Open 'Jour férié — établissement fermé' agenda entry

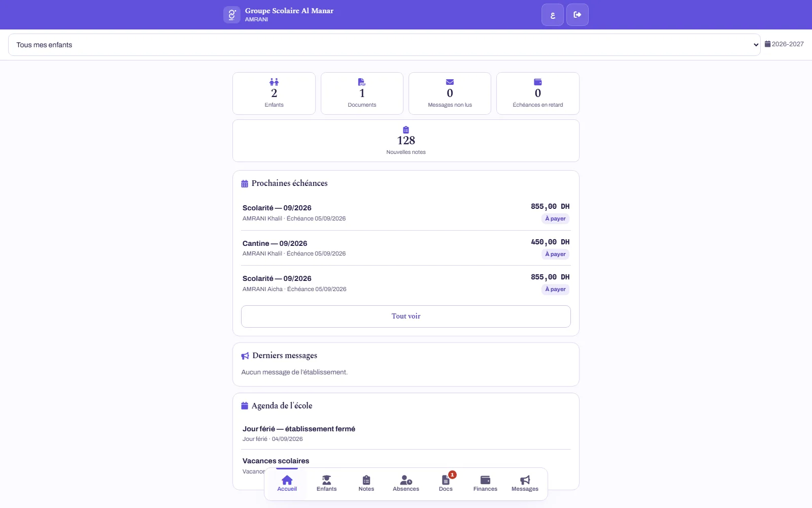coord(406,433)
